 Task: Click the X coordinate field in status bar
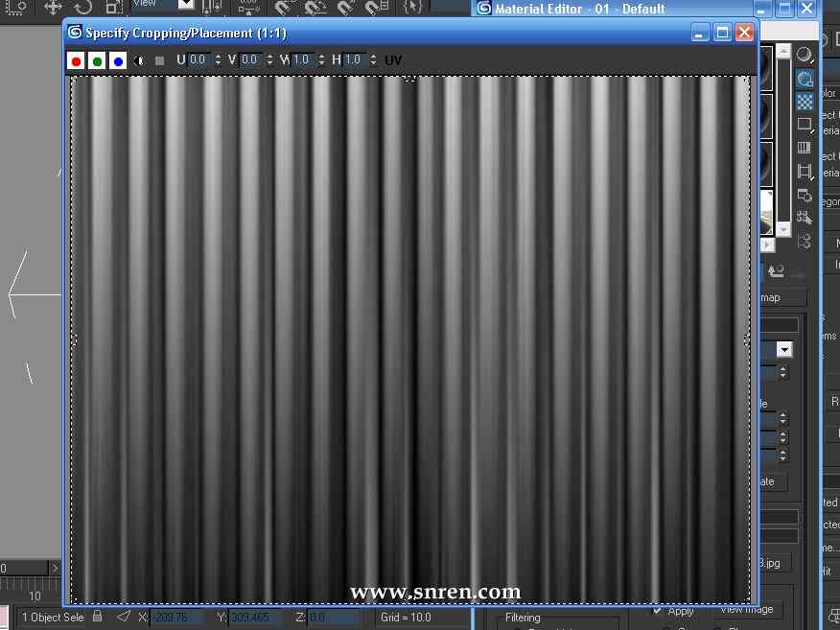click(x=176, y=618)
